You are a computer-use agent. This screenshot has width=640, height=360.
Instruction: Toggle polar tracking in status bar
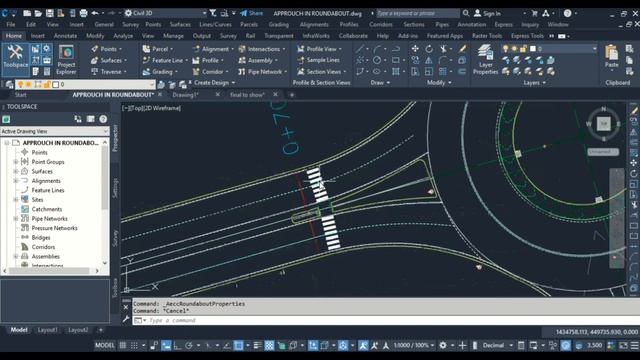tap(189, 345)
